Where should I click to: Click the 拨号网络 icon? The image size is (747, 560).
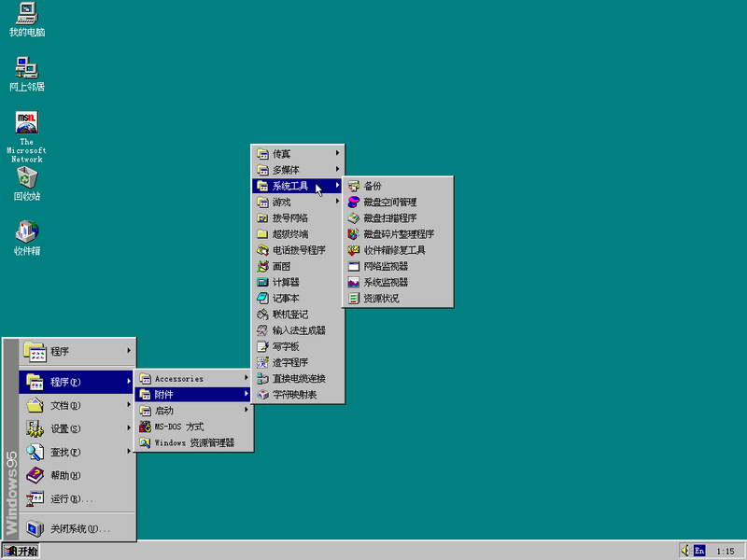pyautogui.click(x=262, y=218)
